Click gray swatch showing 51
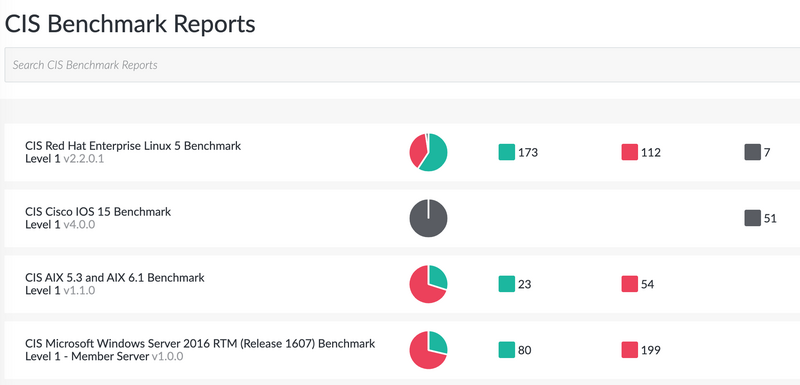 (x=753, y=218)
